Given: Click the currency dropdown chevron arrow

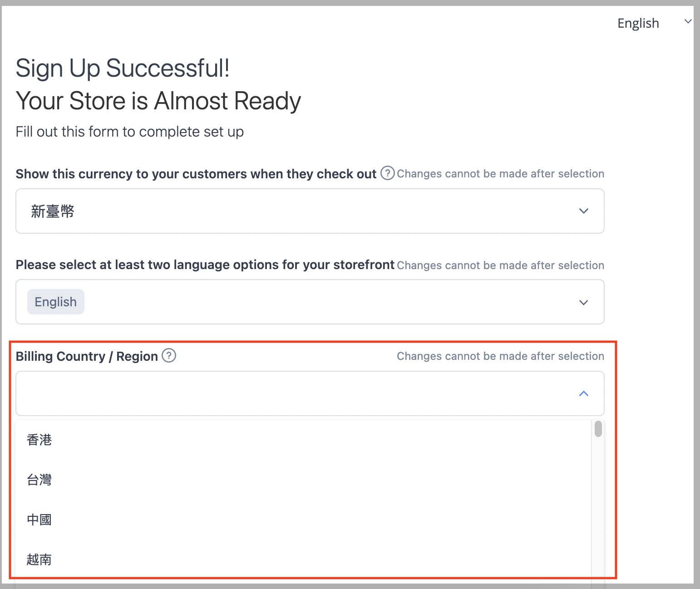Looking at the screenshot, I should 584,211.
